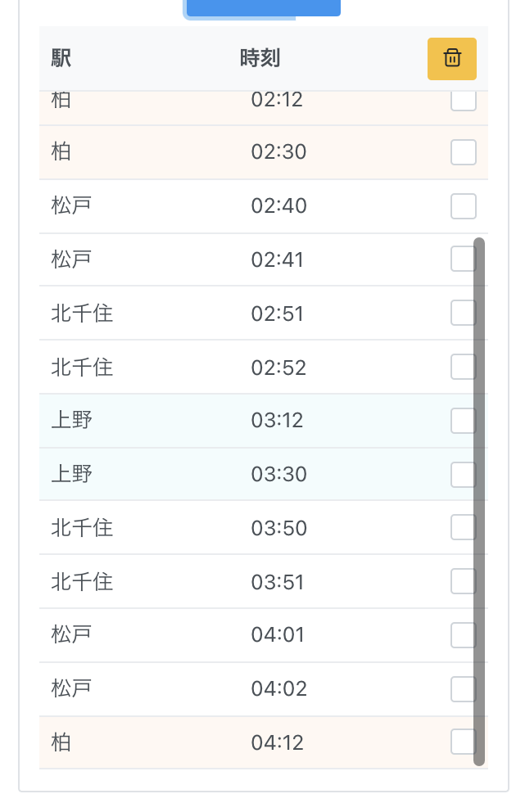
Task: Click the 上野 station name at 03:12
Action: click(x=72, y=421)
